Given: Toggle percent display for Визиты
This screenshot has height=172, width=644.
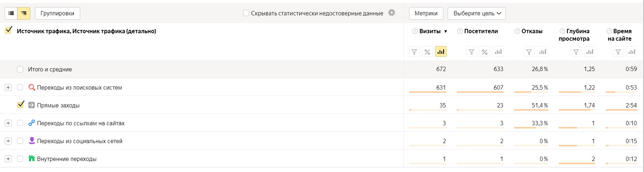Looking at the screenshot, I should (427, 52).
